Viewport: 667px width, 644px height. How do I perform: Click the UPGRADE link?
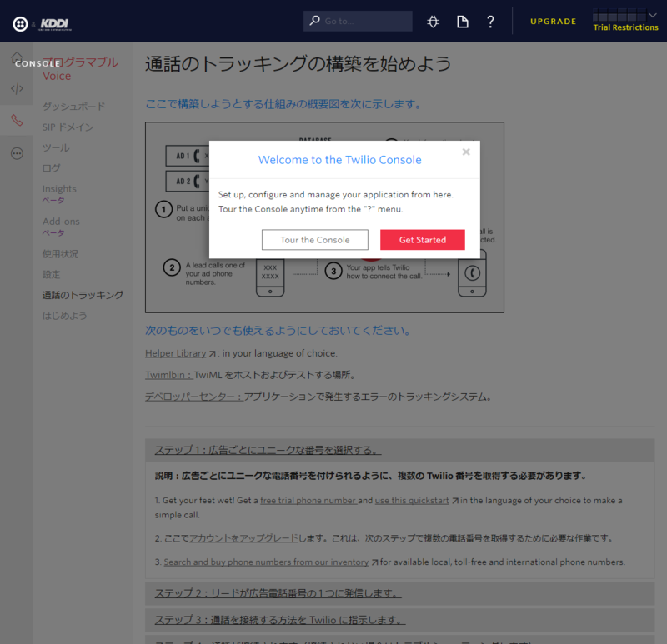(x=553, y=22)
